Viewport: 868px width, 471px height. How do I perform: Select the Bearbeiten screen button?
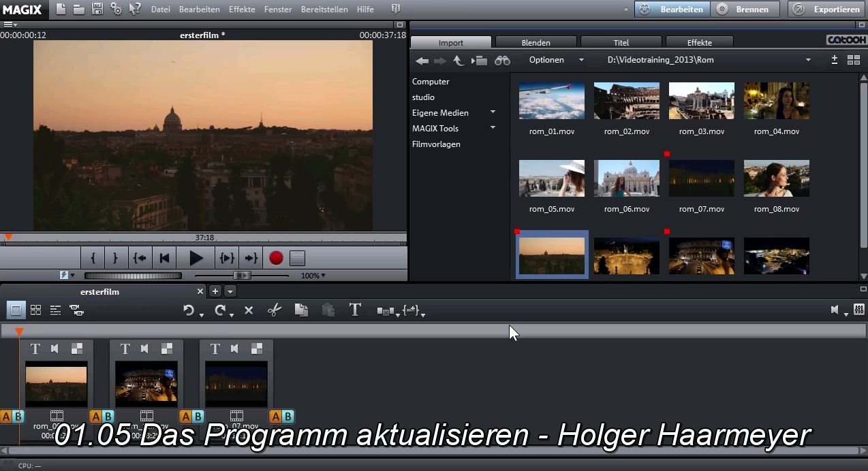672,10
